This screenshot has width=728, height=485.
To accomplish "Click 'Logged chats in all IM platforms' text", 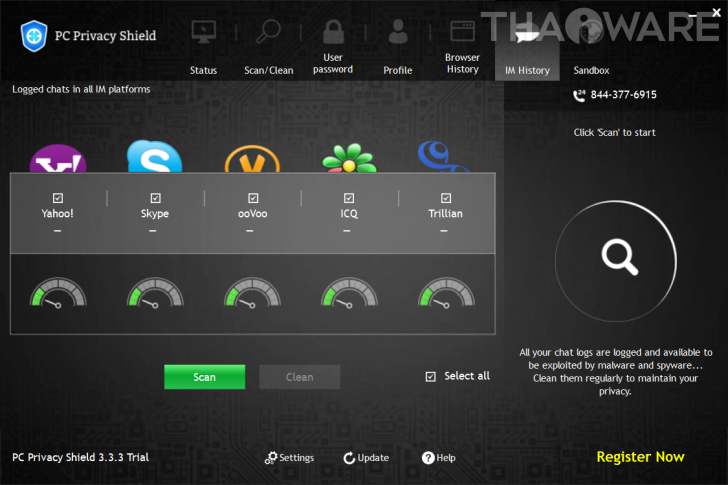I will (x=81, y=89).
